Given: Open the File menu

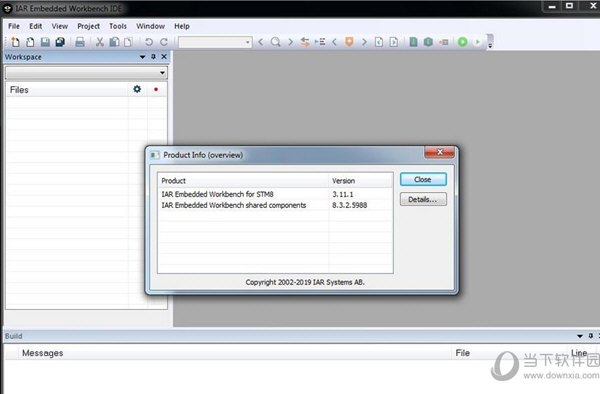Looking at the screenshot, I should pyautogui.click(x=14, y=26).
